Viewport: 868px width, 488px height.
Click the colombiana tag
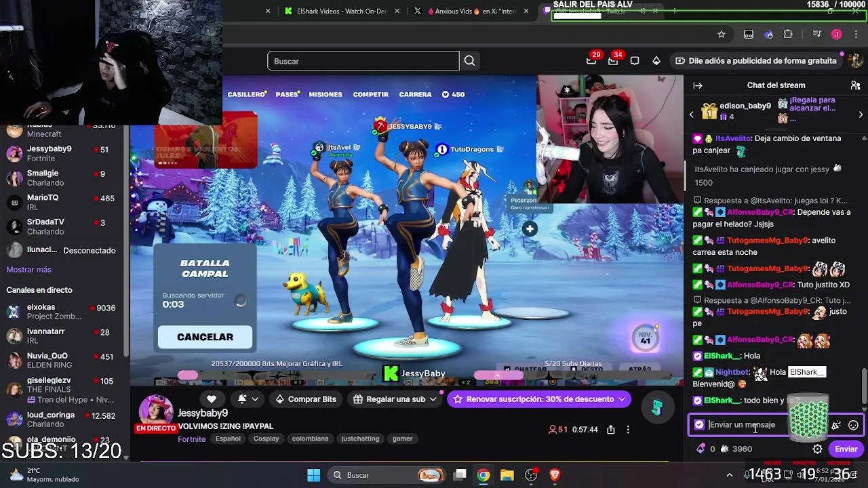(x=310, y=439)
